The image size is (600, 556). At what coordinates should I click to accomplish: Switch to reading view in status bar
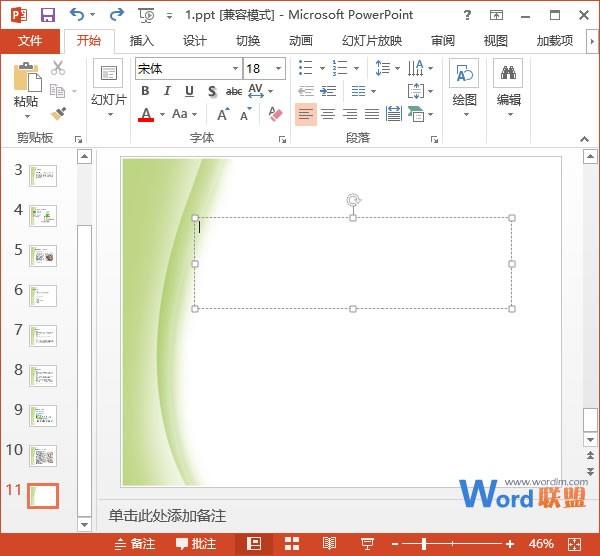coord(329,543)
